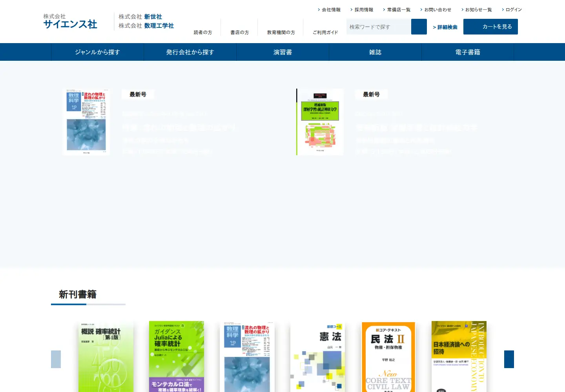Viewport: 565px width, 392px height.
Task: Open the 深層学習と統計神経力学 cover thumbnail
Action: 320,122
